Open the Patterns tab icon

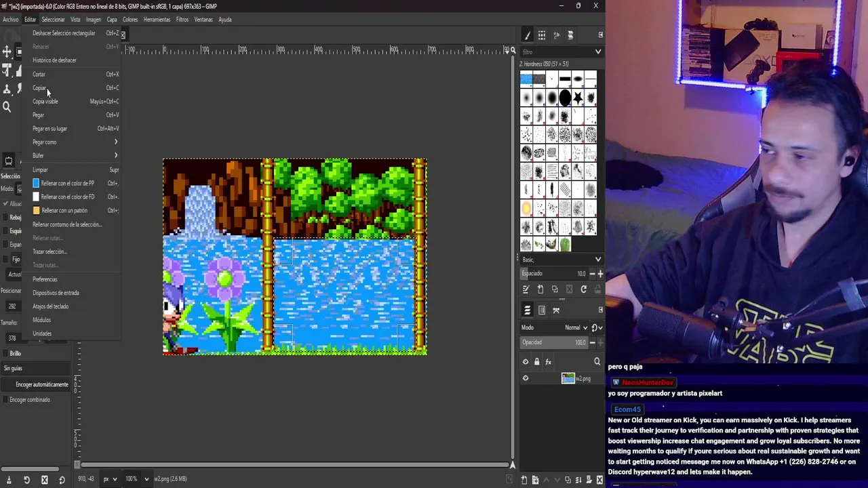542,35
